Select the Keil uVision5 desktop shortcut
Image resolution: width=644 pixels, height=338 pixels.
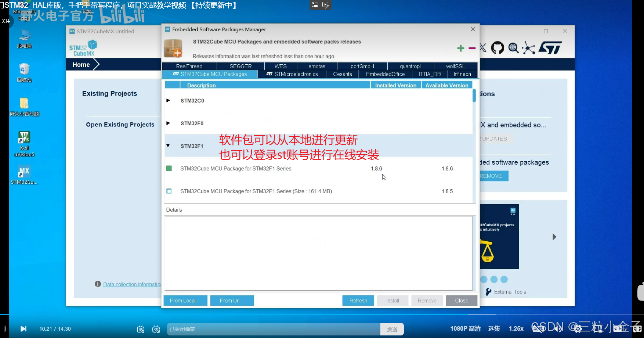pyautogui.click(x=24, y=144)
